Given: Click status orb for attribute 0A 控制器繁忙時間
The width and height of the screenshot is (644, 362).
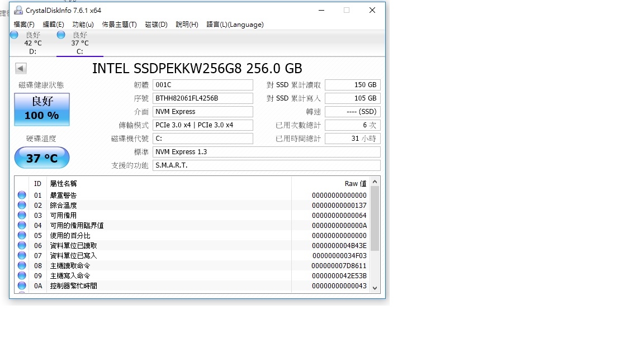Looking at the screenshot, I should click(x=22, y=285).
